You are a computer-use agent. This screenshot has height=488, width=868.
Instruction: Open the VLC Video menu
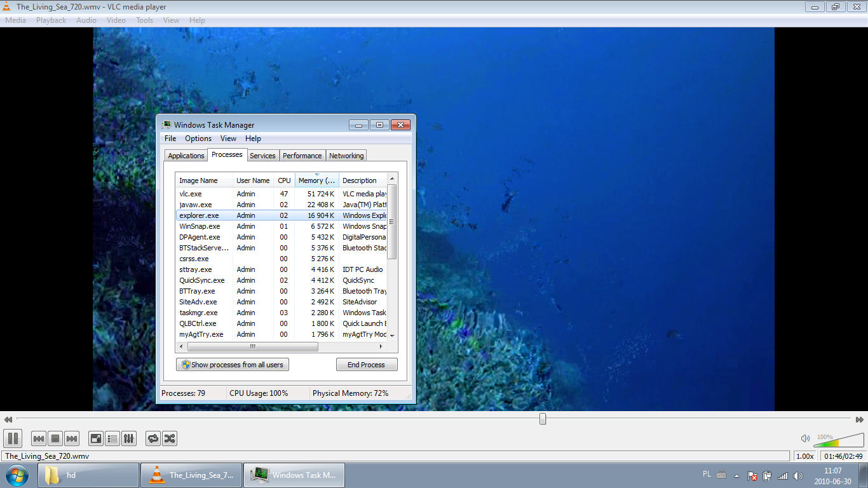pos(116,20)
